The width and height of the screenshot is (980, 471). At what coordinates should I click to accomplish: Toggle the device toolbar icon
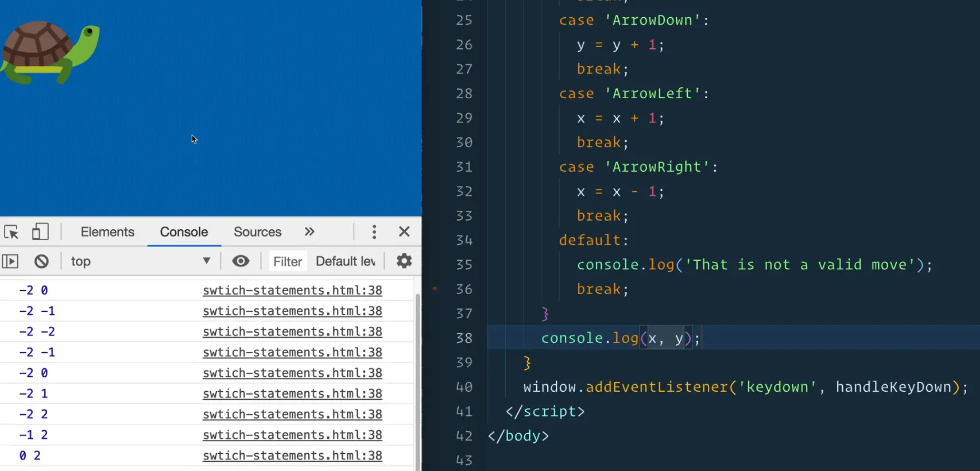(x=40, y=232)
